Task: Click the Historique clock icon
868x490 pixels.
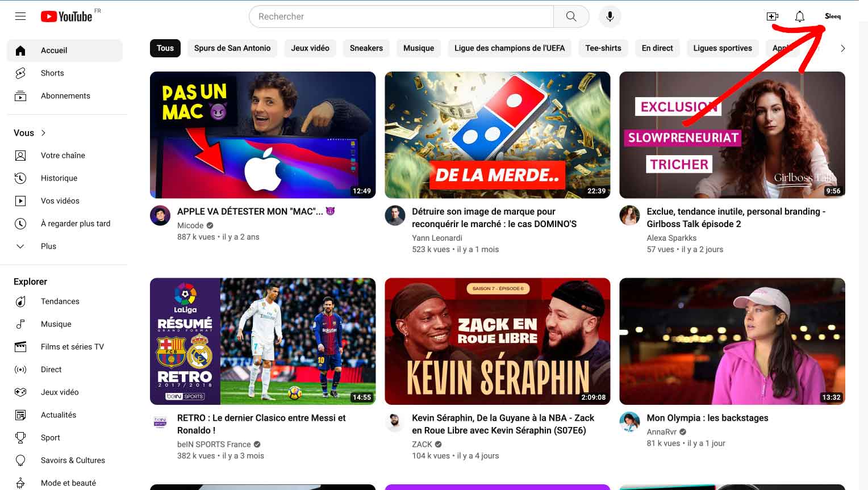Action: (x=20, y=178)
